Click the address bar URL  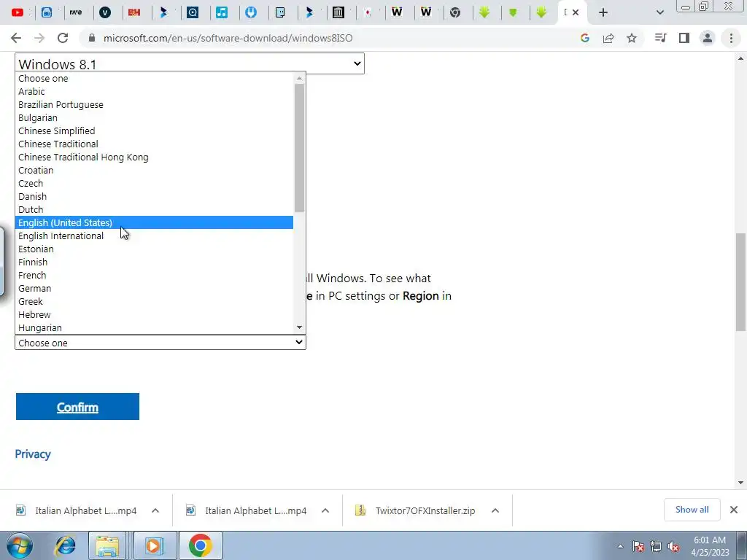228,38
